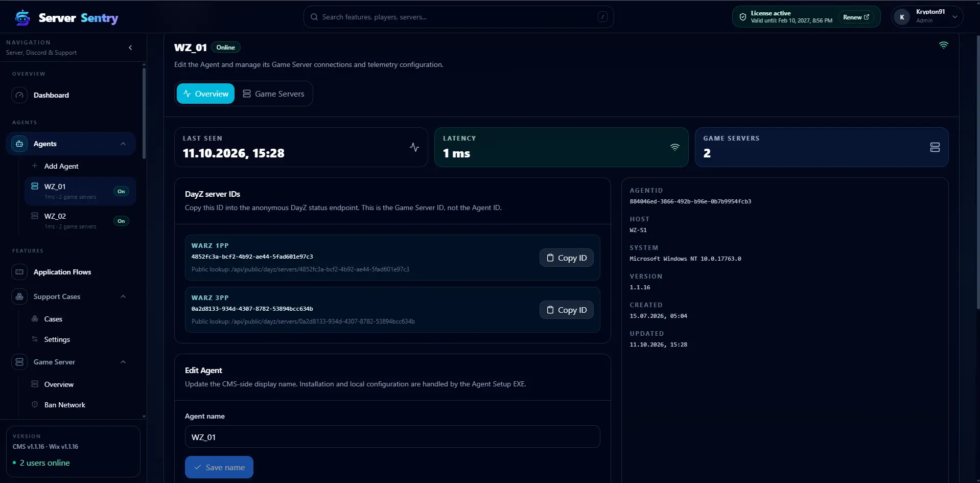Click the slash shortcut key icon

pos(602,17)
